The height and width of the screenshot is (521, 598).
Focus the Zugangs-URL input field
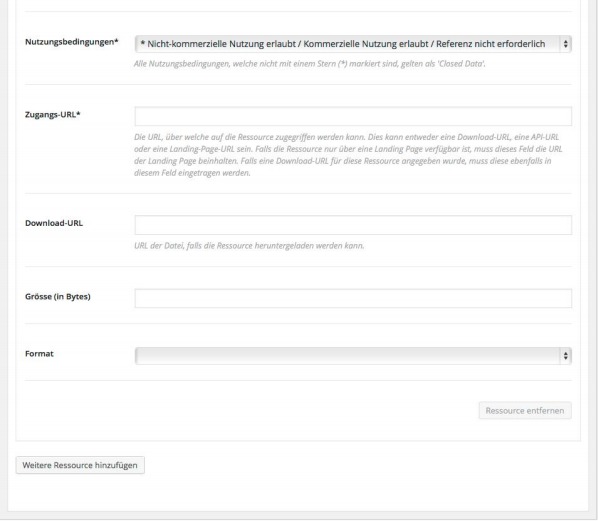pos(353,116)
